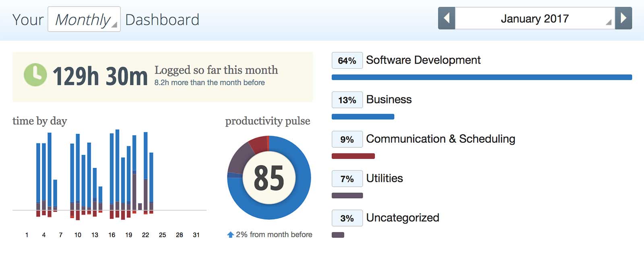Open the January 2017 date picker
The height and width of the screenshot is (254, 644).
pos(535,18)
